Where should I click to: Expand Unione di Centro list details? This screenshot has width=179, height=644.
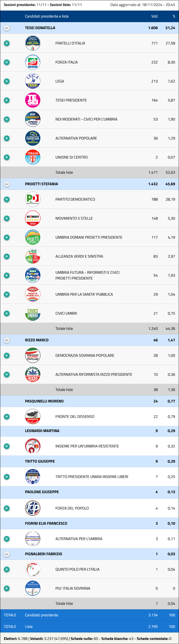tap(7, 157)
